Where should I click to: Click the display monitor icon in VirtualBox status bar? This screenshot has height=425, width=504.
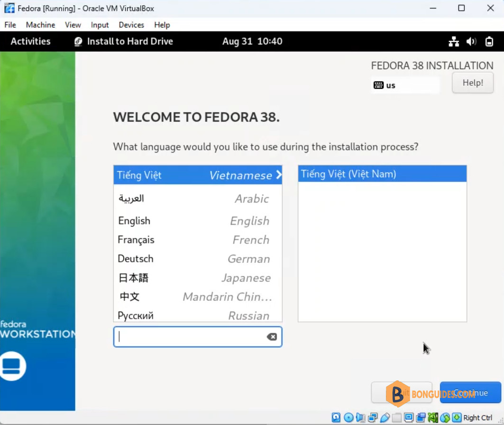(409, 417)
